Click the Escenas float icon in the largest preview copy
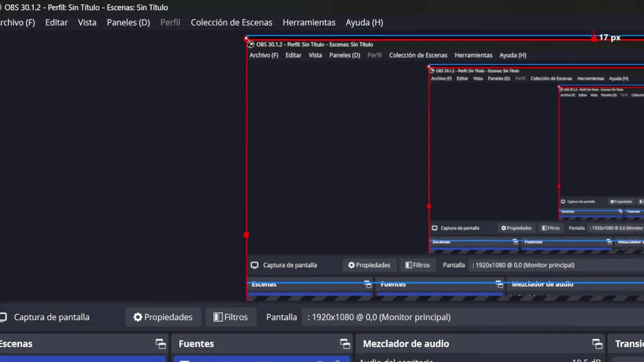This screenshot has height=362, width=644. pyautogui.click(x=368, y=284)
